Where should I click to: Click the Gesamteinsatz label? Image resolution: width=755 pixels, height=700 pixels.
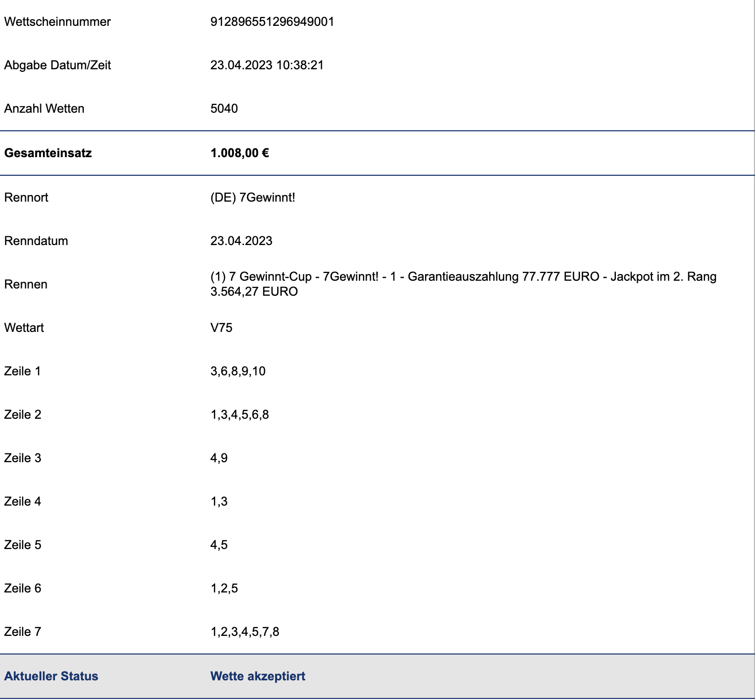coord(48,153)
